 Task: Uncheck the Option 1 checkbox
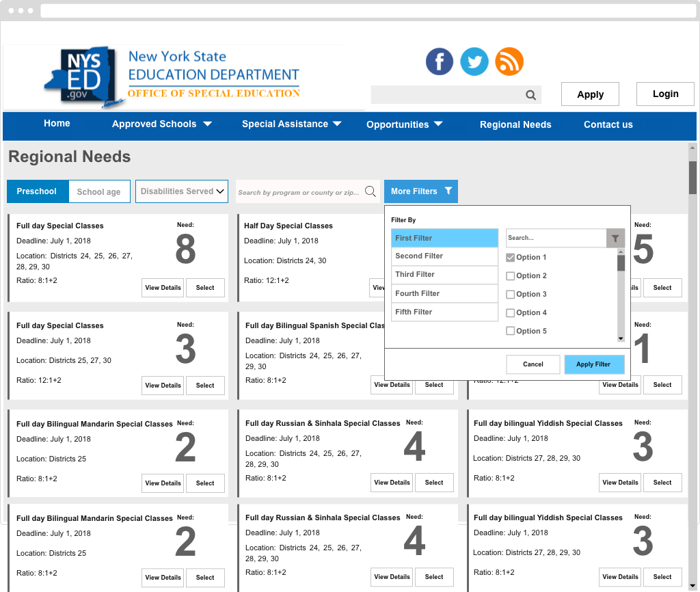pyautogui.click(x=510, y=258)
